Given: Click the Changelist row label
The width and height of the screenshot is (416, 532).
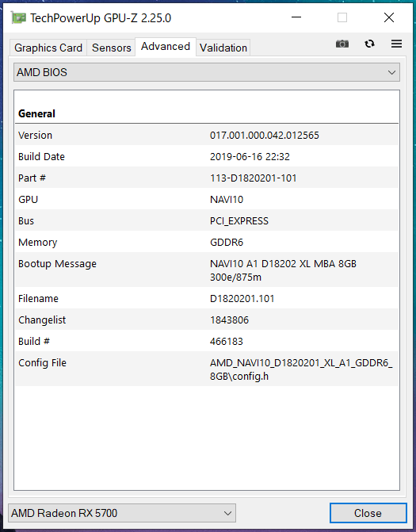Looking at the screenshot, I should click(x=42, y=320).
